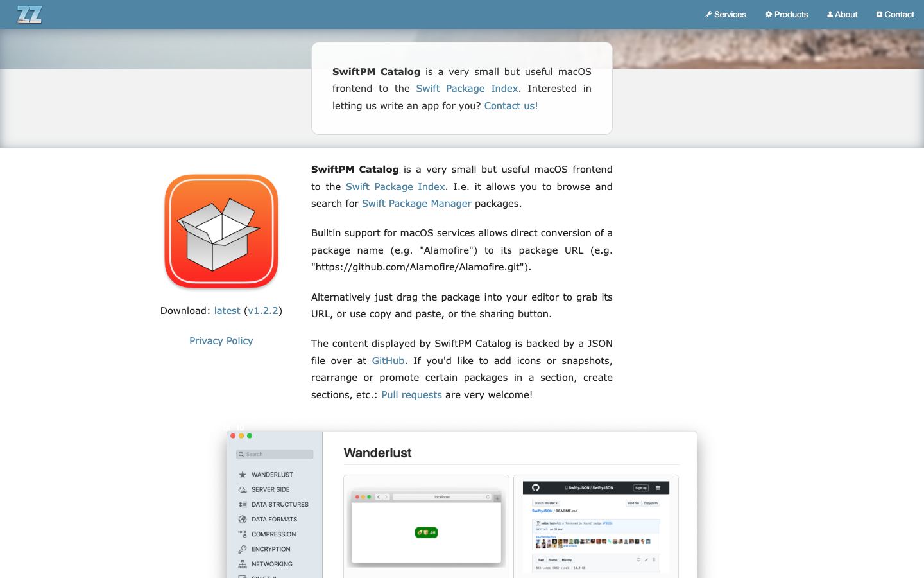Click the SwiftyJSON GitHub preview thumbnail

[x=596, y=527]
